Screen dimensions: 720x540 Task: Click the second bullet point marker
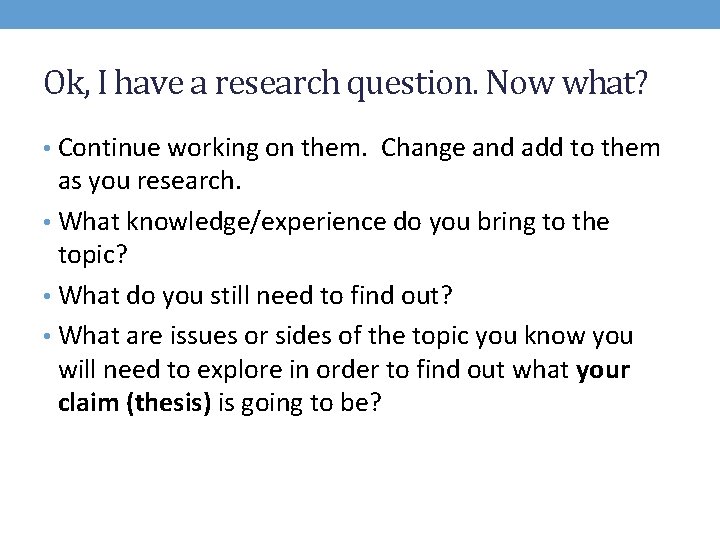(47, 222)
